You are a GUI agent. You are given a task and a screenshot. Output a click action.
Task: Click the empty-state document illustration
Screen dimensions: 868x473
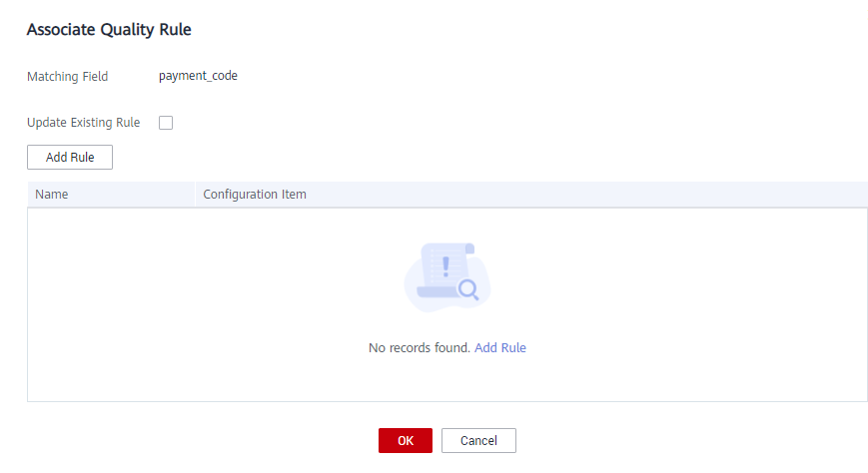pyautogui.click(x=447, y=276)
